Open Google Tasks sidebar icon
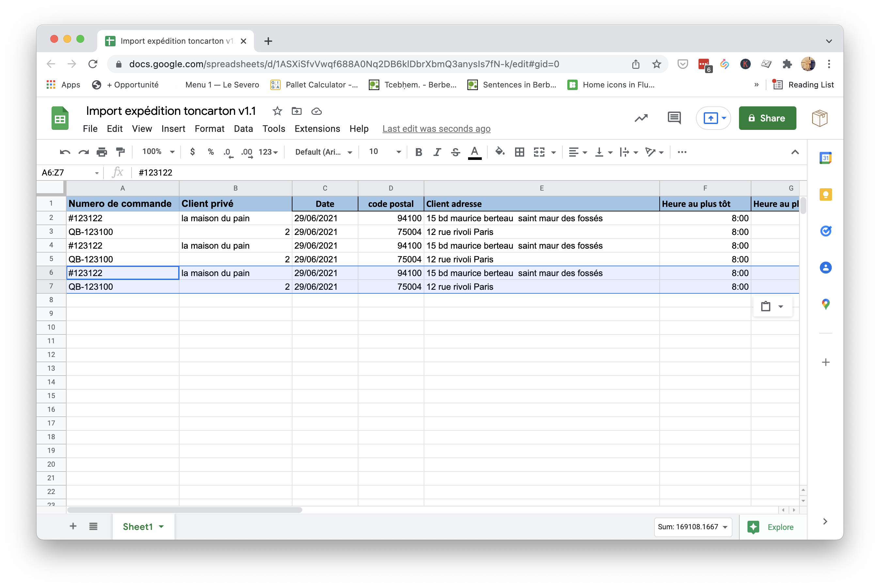The width and height of the screenshot is (880, 588). 825,231
